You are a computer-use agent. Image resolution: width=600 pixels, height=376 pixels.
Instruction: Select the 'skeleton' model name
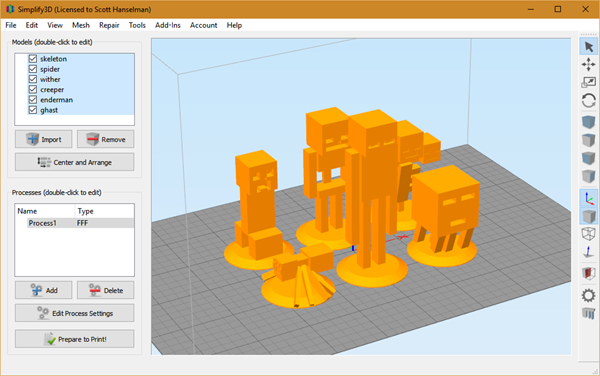click(x=53, y=59)
